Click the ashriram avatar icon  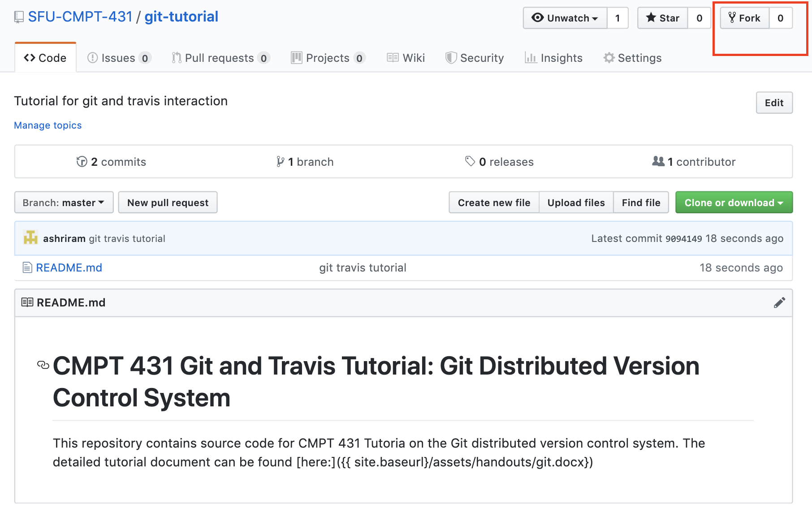(x=30, y=238)
